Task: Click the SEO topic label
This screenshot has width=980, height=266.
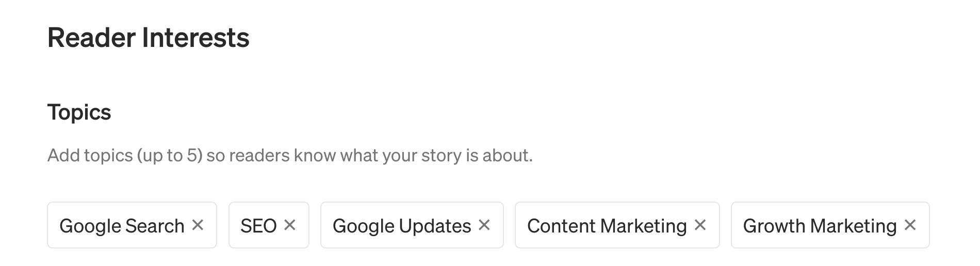Action: pyautogui.click(x=258, y=226)
